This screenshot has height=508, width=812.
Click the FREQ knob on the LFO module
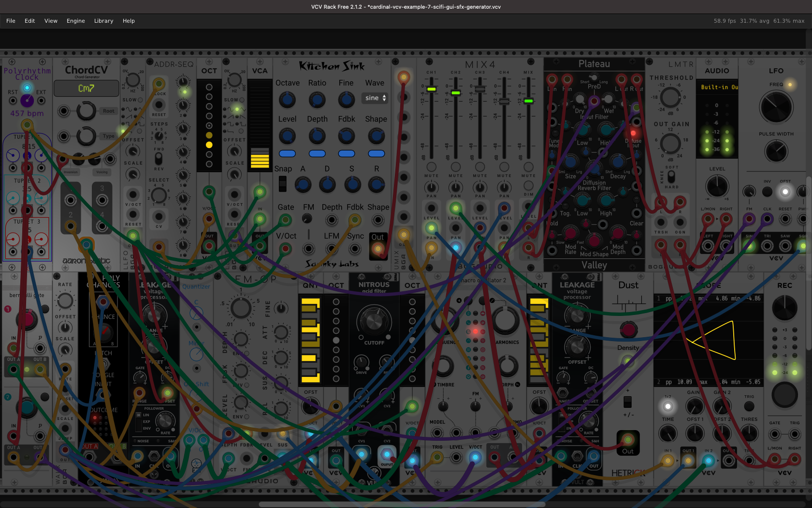pyautogui.click(x=776, y=107)
